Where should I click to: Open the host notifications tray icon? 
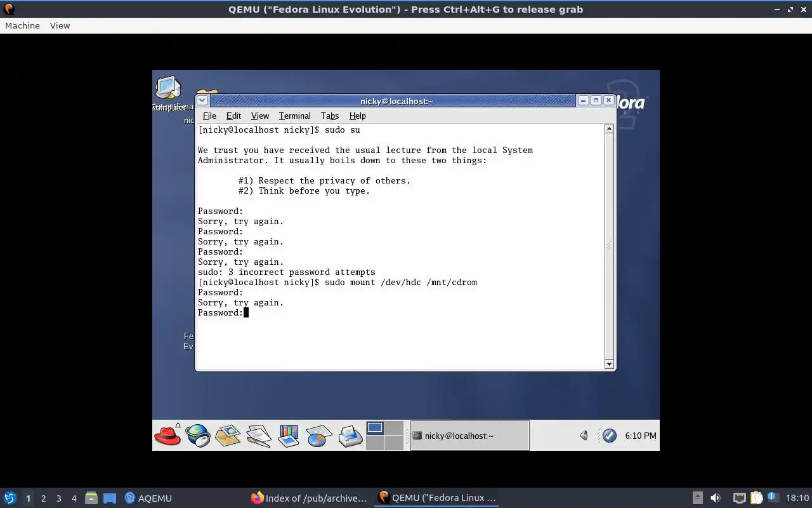pos(773,498)
